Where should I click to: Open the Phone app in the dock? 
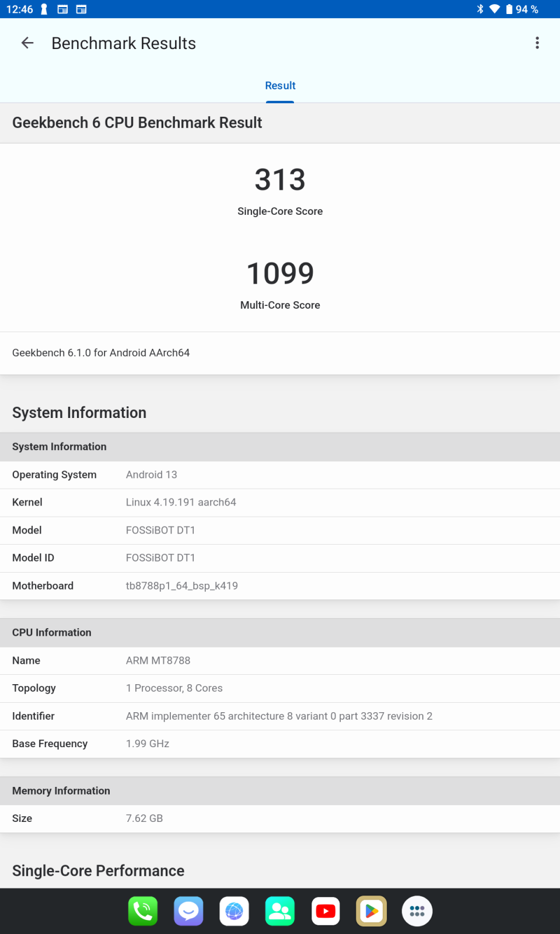(x=143, y=911)
